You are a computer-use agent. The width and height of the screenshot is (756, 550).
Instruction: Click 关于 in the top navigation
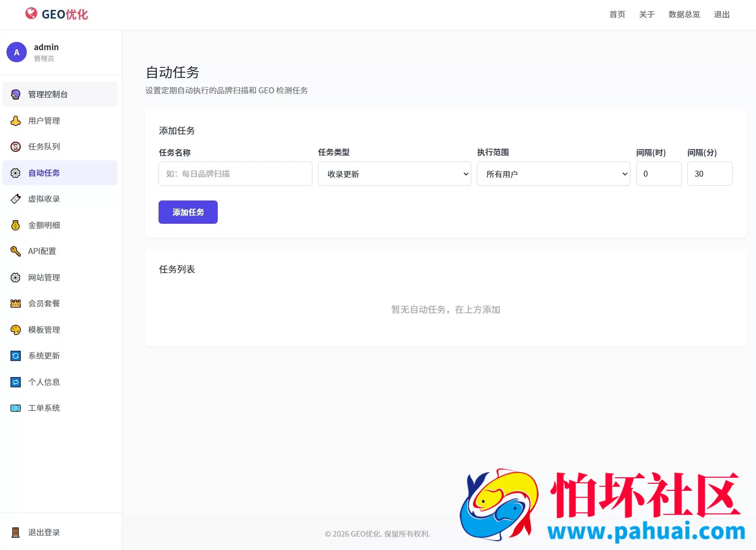pos(647,14)
